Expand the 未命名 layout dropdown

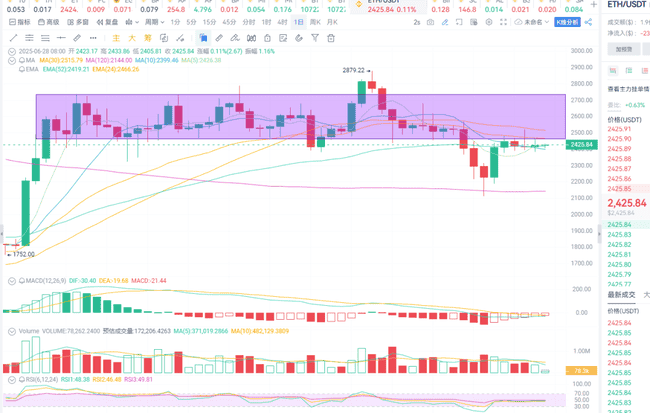535,22
